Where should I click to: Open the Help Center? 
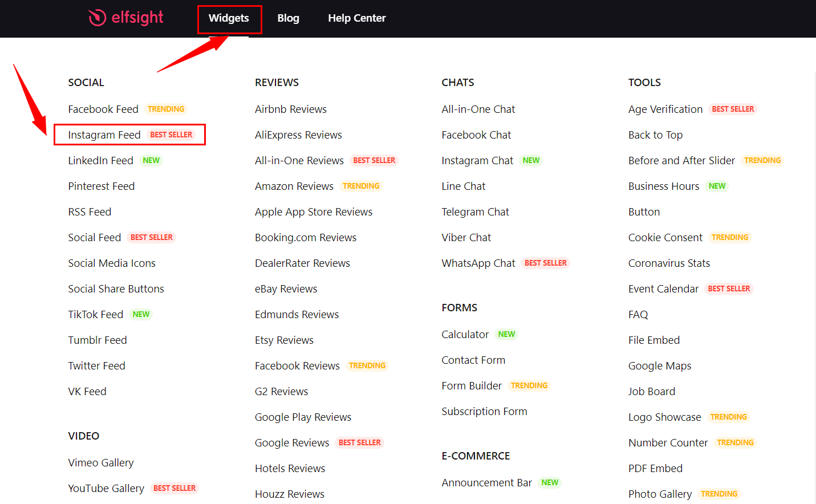pyautogui.click(x=357, y=18)
